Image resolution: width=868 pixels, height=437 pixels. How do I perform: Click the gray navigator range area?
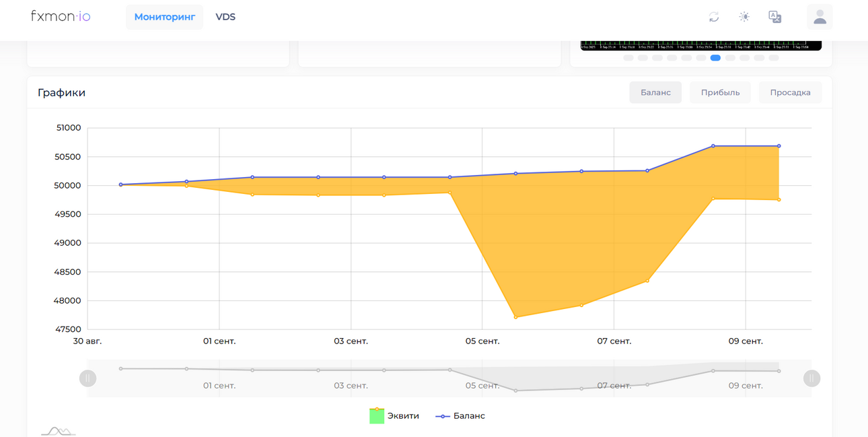point(449,378)
